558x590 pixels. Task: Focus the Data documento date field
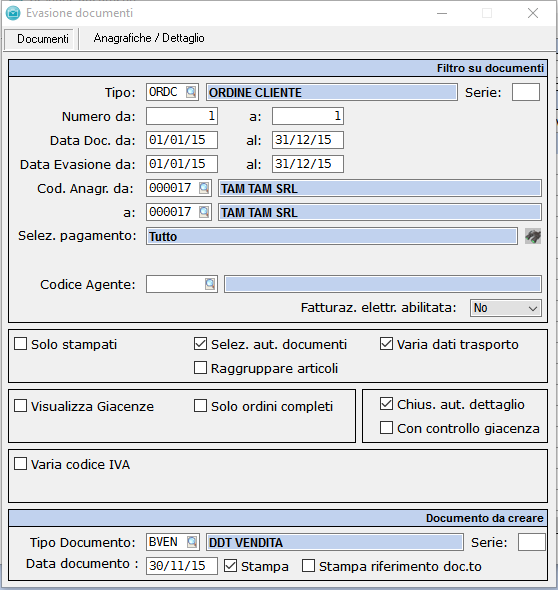182,566
